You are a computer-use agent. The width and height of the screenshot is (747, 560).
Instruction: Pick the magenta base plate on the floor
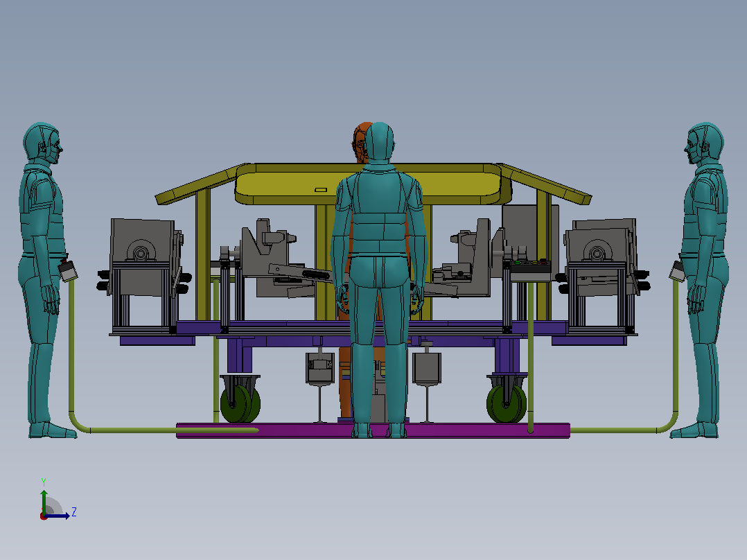(373, 430)
